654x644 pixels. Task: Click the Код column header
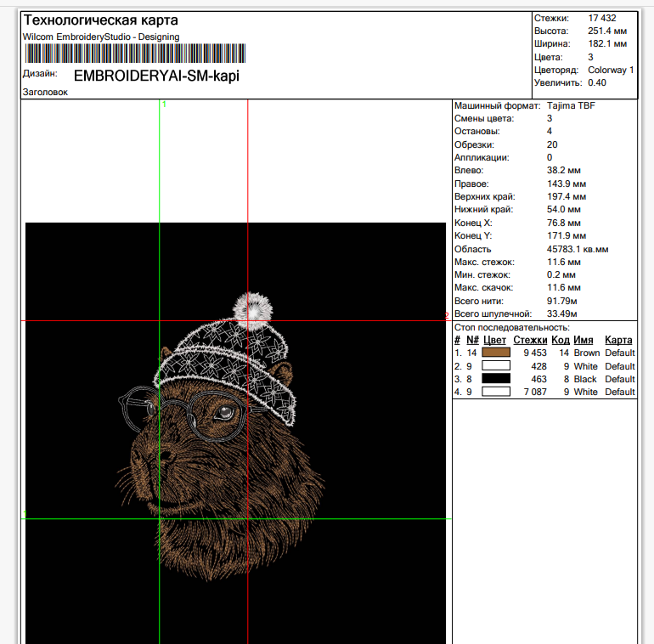(x=560, y=340)
